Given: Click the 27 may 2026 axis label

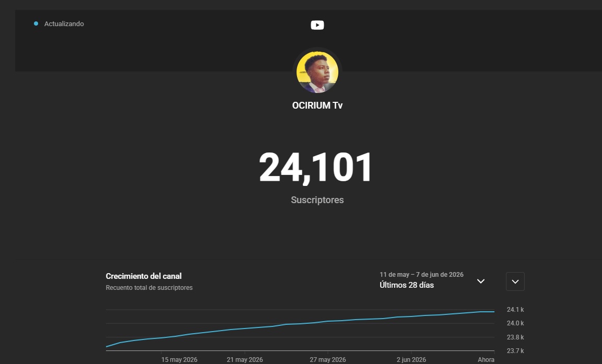Looking at the screenshot, I should tap(327, 359).
